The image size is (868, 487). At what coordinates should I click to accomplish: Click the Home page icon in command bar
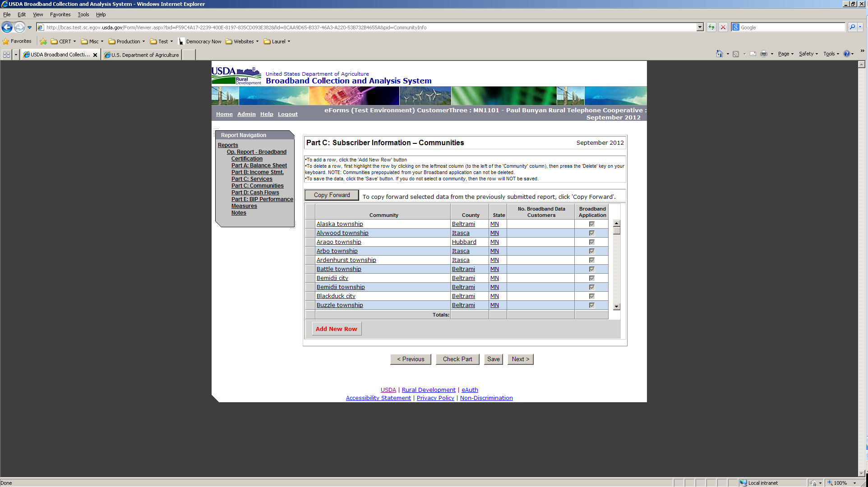pyautogui.click(x=719, y=54)
